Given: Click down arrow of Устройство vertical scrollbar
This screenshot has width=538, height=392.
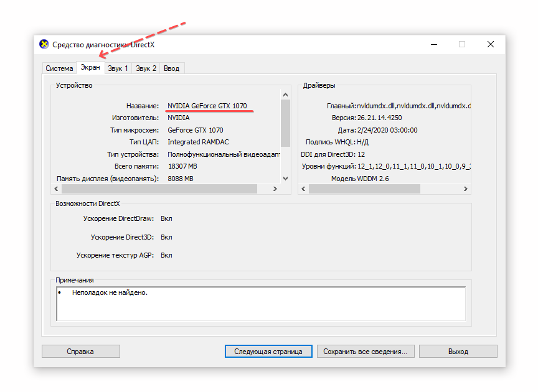Looking at the screenshot, I should pyautogui.click(x=285, y=179).
